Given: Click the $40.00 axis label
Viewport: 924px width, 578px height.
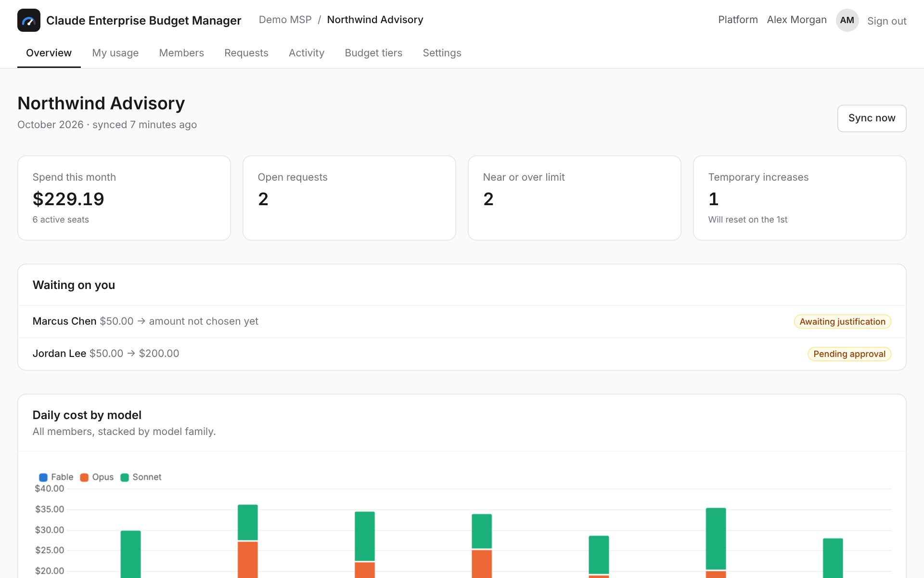Looking at the screenshot, I should pyautogui.click(x=50, y=488).
